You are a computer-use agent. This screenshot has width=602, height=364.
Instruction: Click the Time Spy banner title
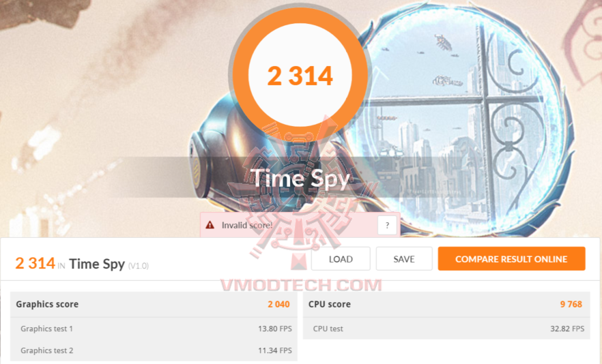[x=300, y=179]
